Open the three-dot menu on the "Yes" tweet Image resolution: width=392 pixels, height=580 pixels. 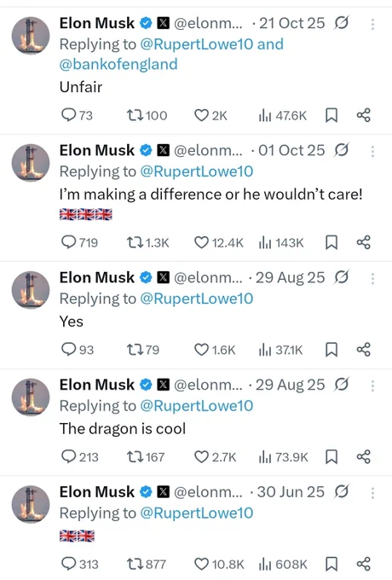[x=372, y=278]
